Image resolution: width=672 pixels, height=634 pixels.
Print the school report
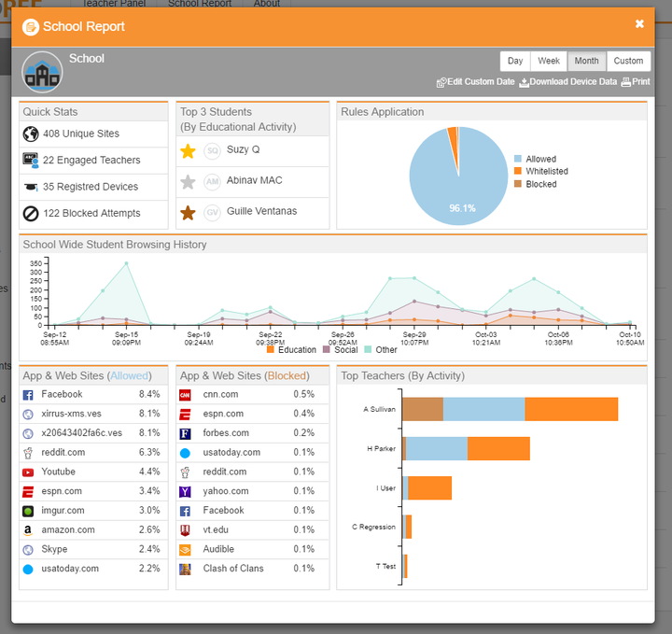click(635, 82)
